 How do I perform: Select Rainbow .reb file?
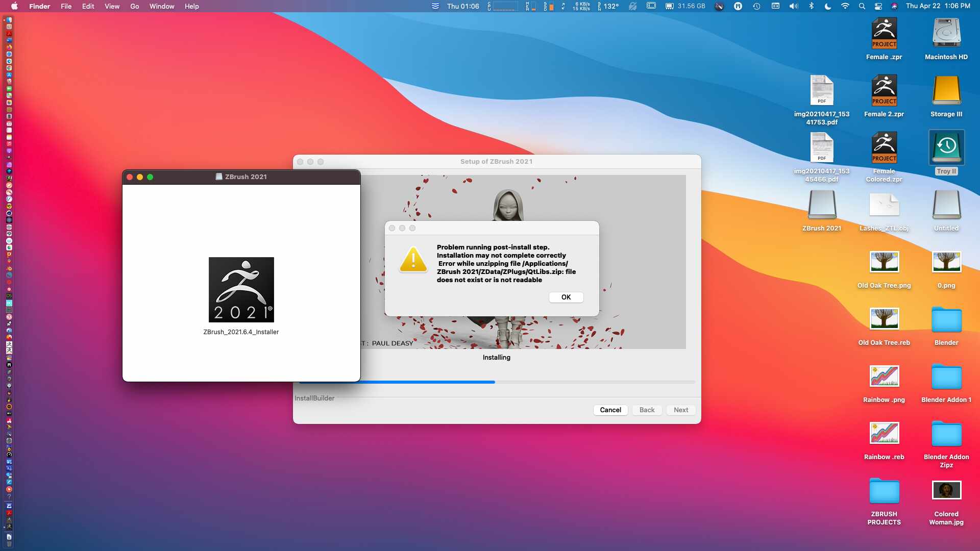884,434
